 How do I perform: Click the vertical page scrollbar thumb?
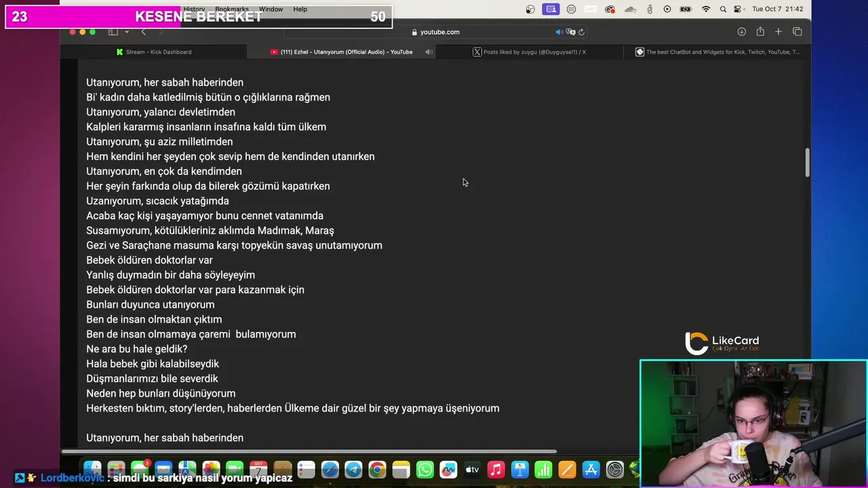click(x=807, y=163)
